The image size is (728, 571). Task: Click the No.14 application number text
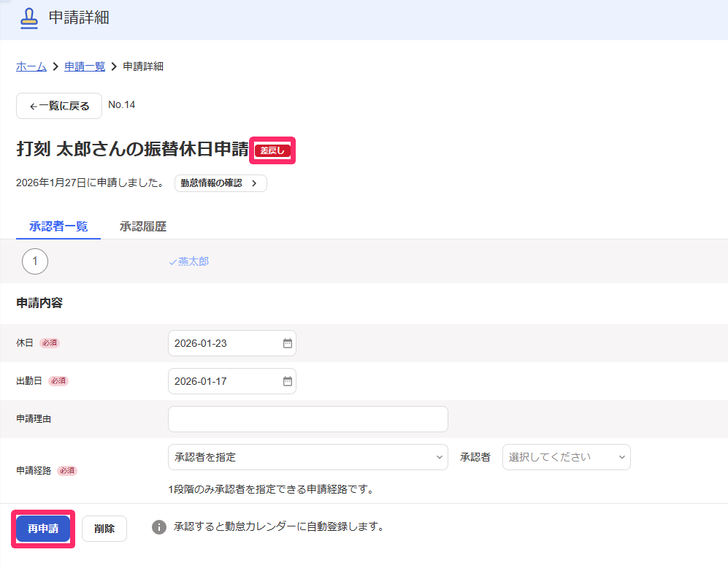pyautogui.click(x=122, y=105)
